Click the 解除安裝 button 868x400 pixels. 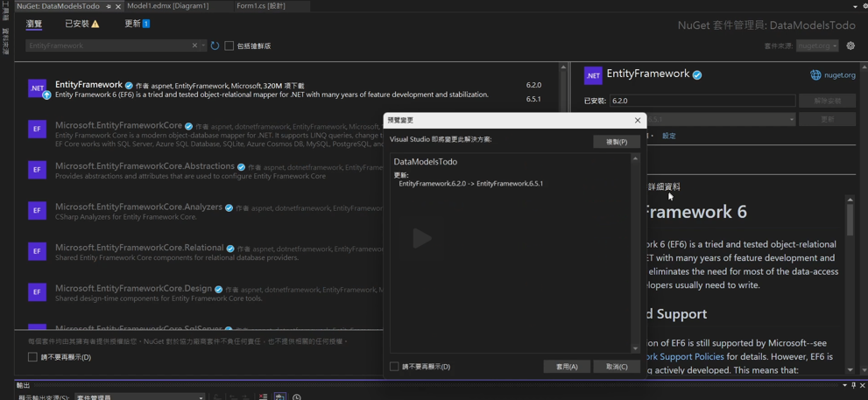pyautogui.click(x=827, y=101)
